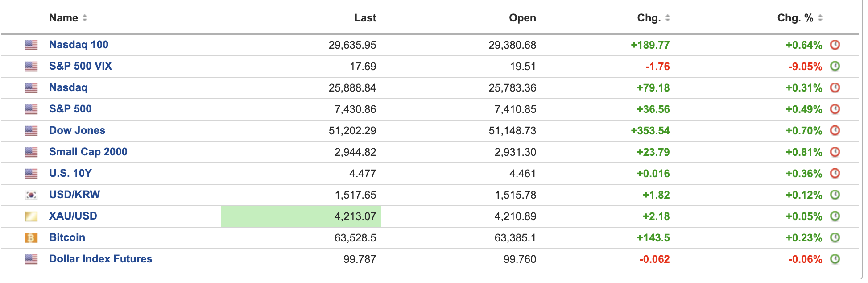Image resolution: width=868 pixels, height=283 pixels.
Task: Click the Last column header
Action: [x=365, y=18]
